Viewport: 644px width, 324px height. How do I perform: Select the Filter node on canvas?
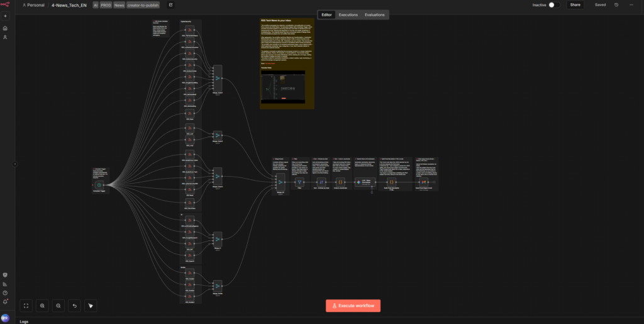tap(299, 182)
